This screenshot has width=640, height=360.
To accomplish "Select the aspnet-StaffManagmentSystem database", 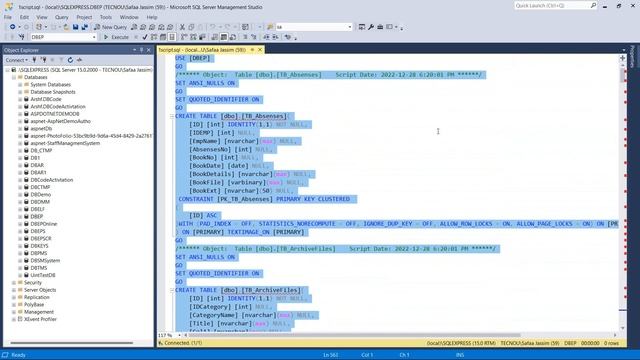I will pos(65,143).
